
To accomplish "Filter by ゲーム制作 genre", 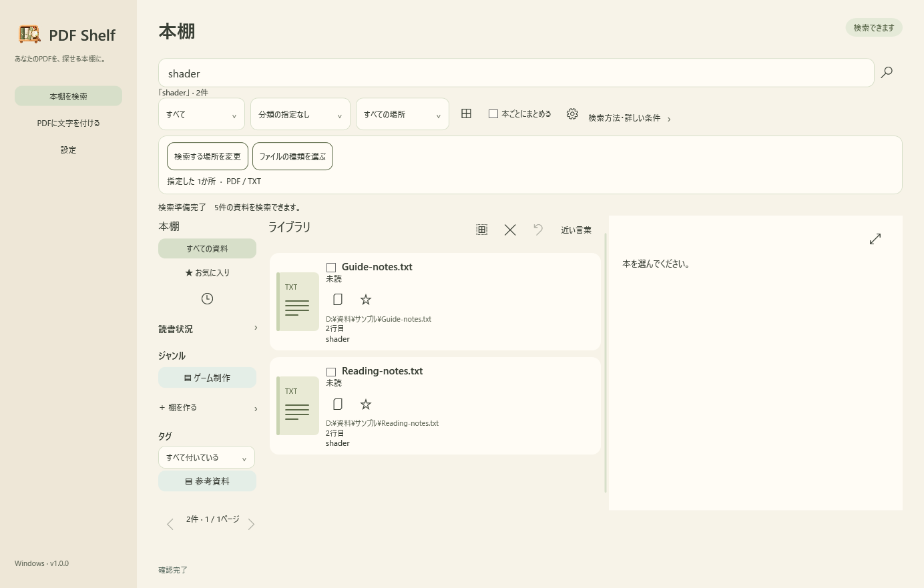I will (207, 378).
